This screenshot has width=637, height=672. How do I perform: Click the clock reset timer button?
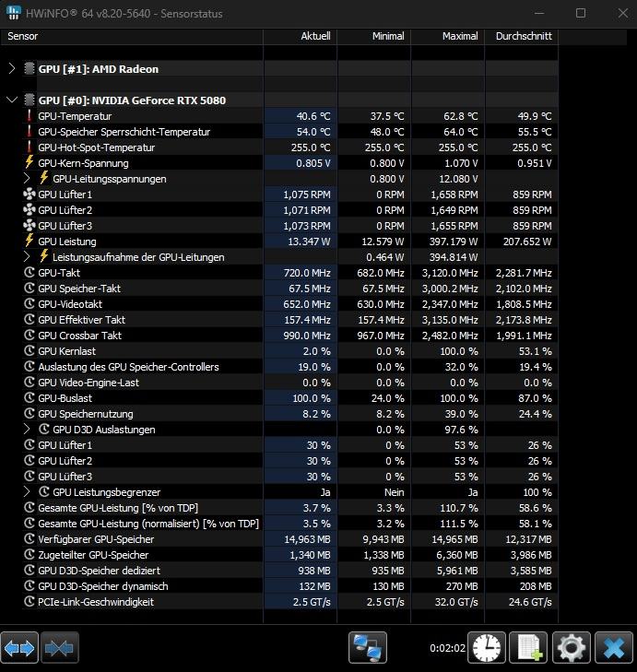(x=487, y=647)
